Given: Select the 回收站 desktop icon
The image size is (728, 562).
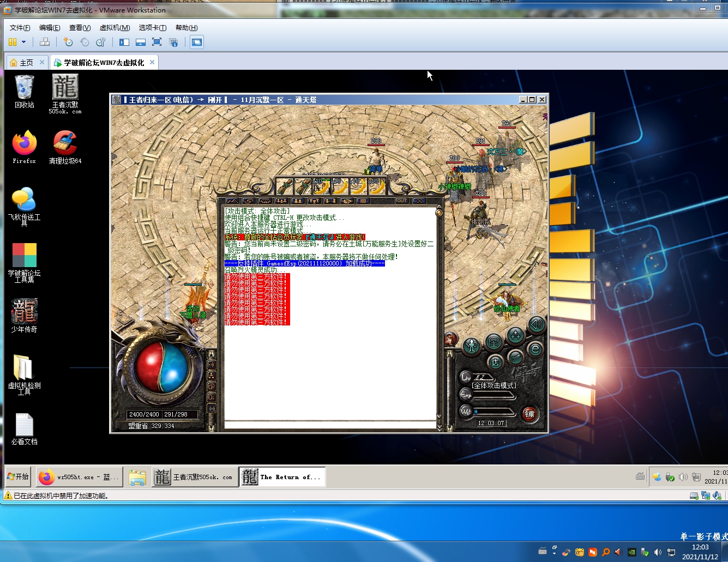Looking at the screenshot, I should (25, 91).
